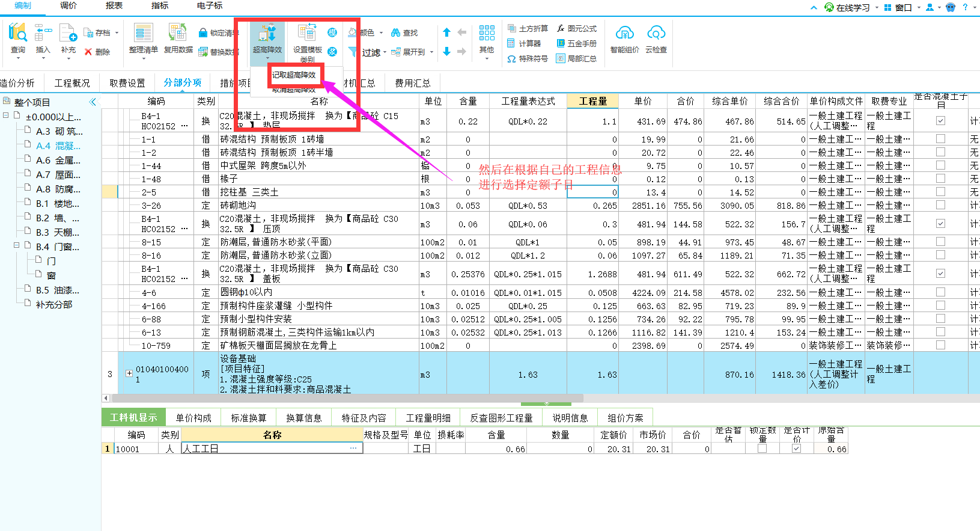Click ellipsis button in 人工工日 name field
980x531 pixels.
[353, 449]
